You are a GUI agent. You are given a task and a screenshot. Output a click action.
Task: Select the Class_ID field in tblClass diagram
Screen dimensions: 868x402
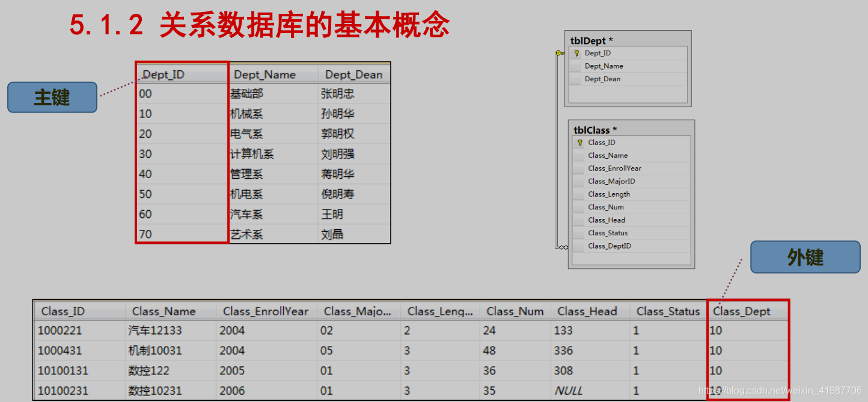631,143
